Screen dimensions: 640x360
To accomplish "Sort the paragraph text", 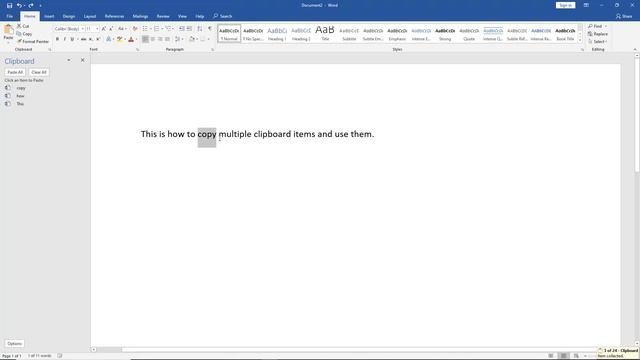I will (200, 29).
